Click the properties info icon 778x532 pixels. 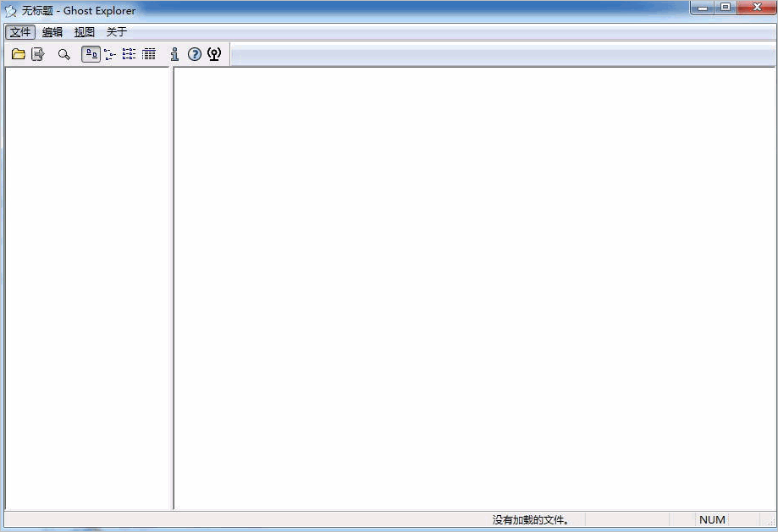tap(174, 54)
